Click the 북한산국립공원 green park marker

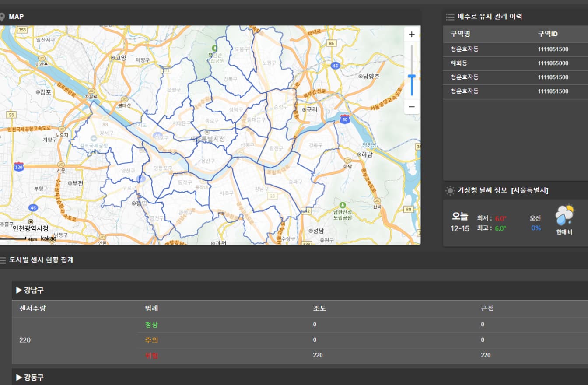(214, 48)
